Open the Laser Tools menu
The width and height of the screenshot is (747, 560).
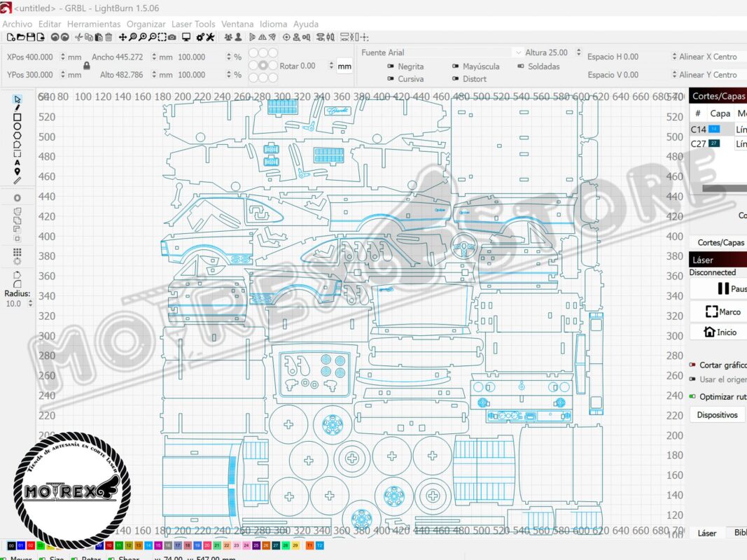pyautogui.click(x=193, y=24)
